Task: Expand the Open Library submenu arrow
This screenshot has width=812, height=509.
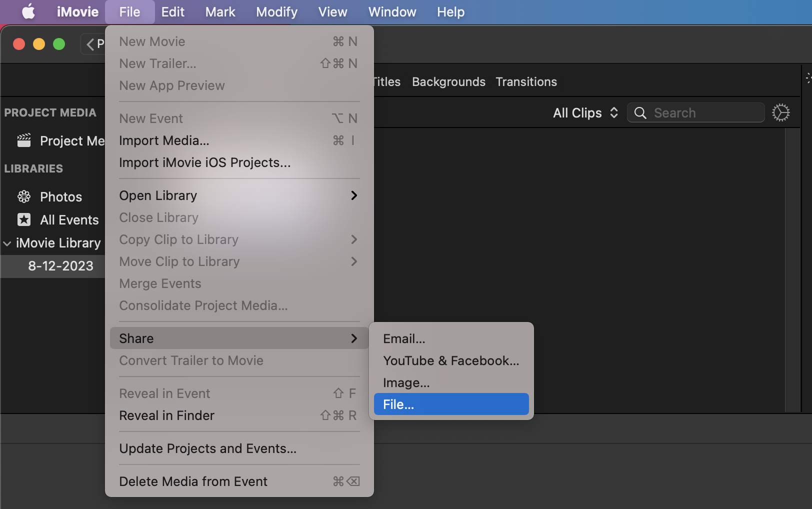Action: (x=354, y=195)
